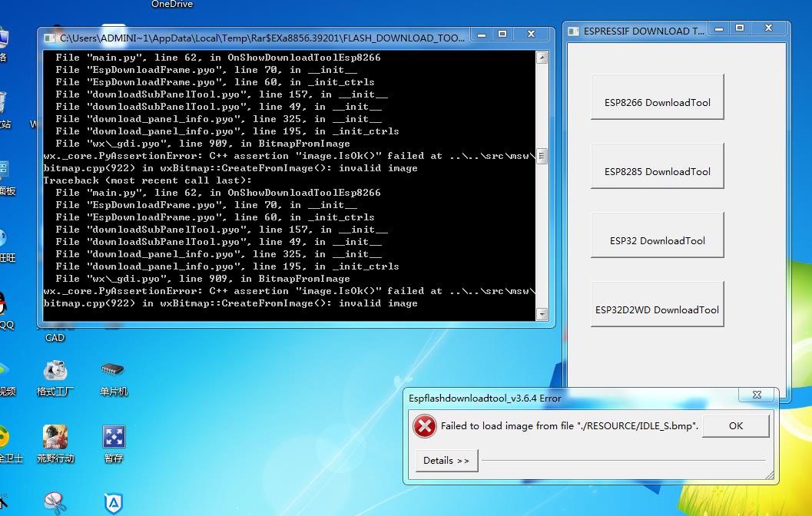Select the OneDrive desktop label
Screen dimensions: 812x516
click(x=172, y=4)
